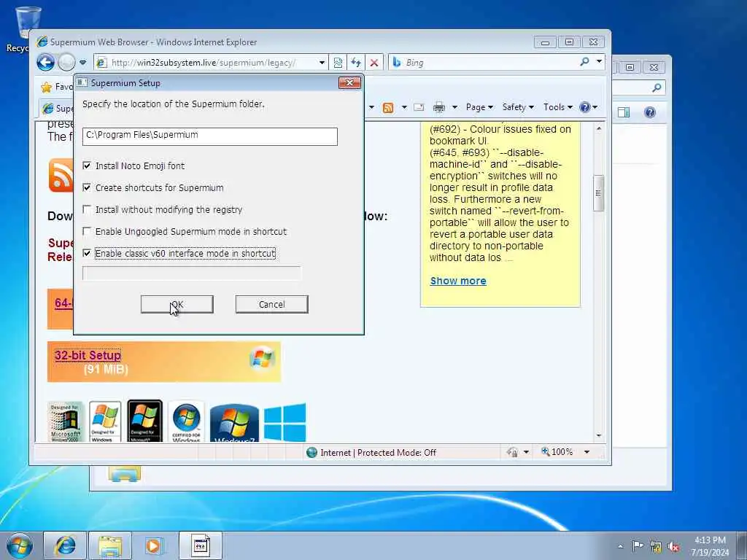Screen dimensions: 747x560
Task: Click Windows Explorer on the taskbar
Action: 111,545
